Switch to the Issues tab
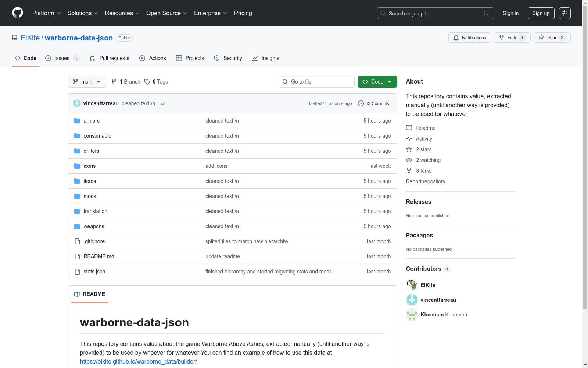The height and width of the screenshot is (368, 588). click(x=62, y=58)
